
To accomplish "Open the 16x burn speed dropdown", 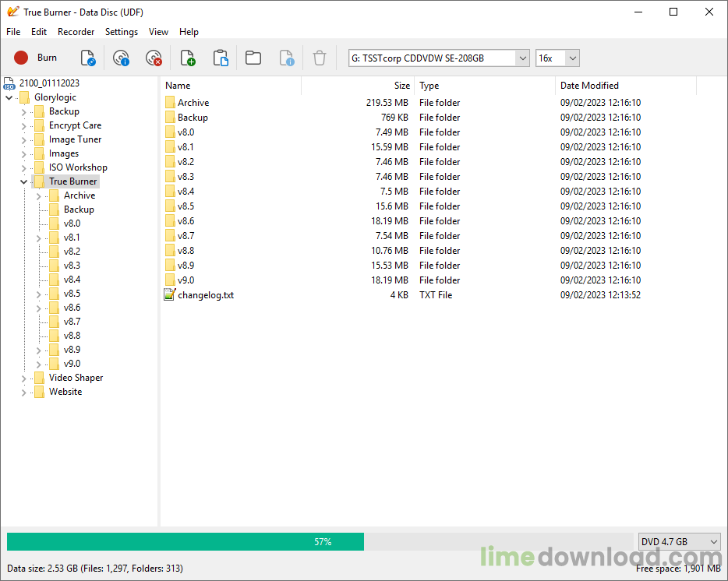I will pyautogui.click(x=572, y=58).
